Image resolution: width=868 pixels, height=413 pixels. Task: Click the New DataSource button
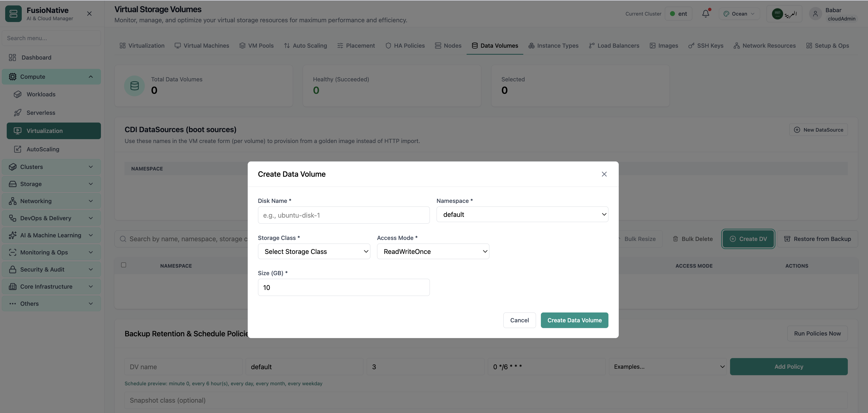tap(818, 130)
